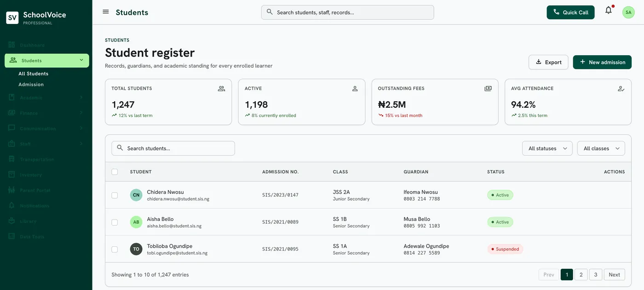Focus the Search students table field

coord(173,148)
